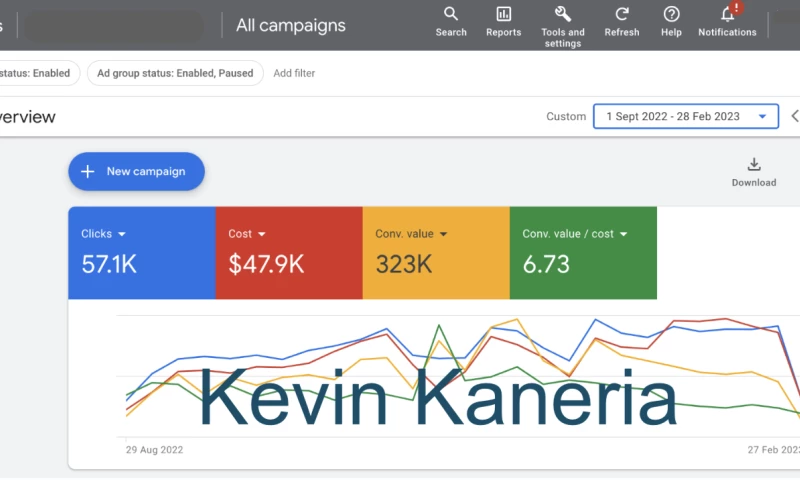This screenshot has width=800, height=480.
Task: Open the Clicks metric dropdown
Action: 122,234
